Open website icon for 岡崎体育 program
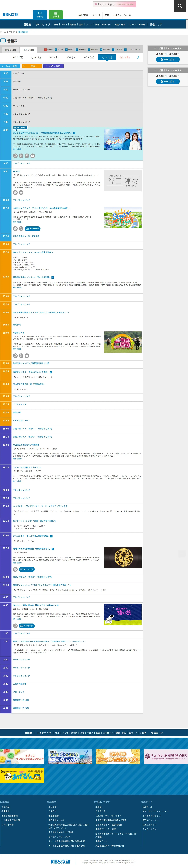The image size is (188, 868). pyautogui.click(x=15, y=569)
